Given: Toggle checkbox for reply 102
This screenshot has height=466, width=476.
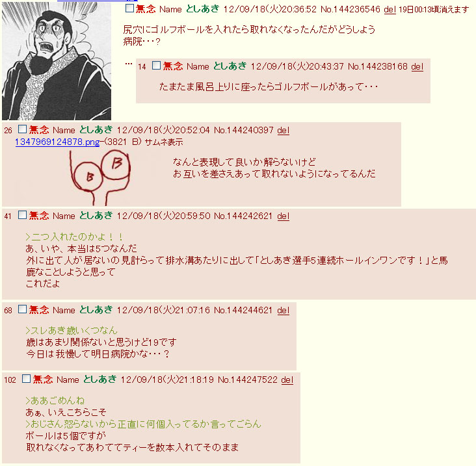Looking at the screenshot, I should point(27,379).
